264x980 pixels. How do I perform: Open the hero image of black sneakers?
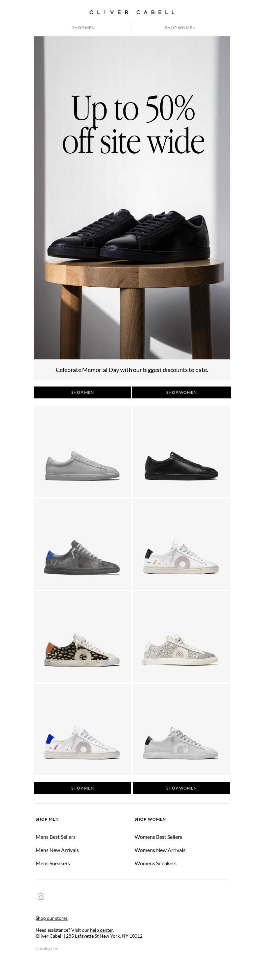[x=132, y=198]
